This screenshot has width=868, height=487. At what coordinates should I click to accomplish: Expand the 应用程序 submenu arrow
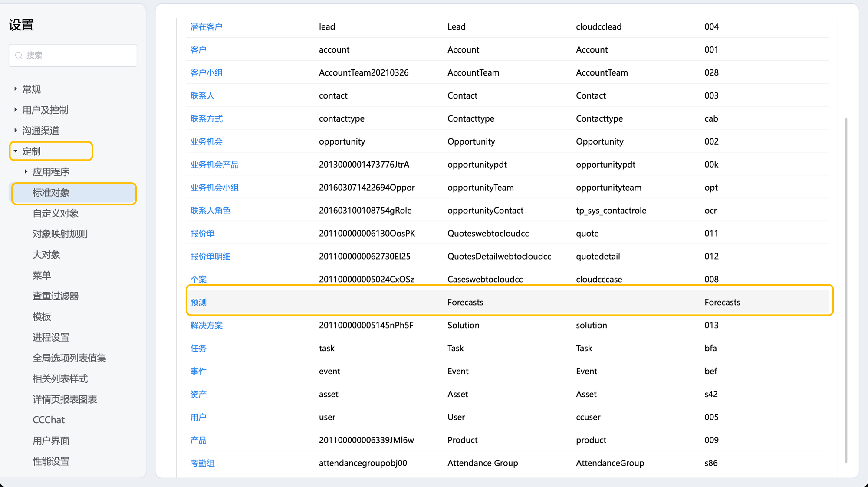coord(26,172)
